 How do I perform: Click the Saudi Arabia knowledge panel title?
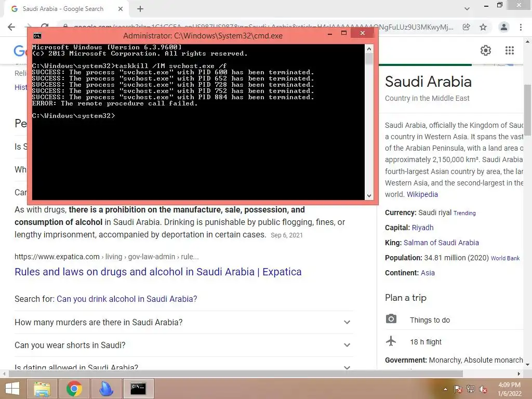[x=428, y=82]
